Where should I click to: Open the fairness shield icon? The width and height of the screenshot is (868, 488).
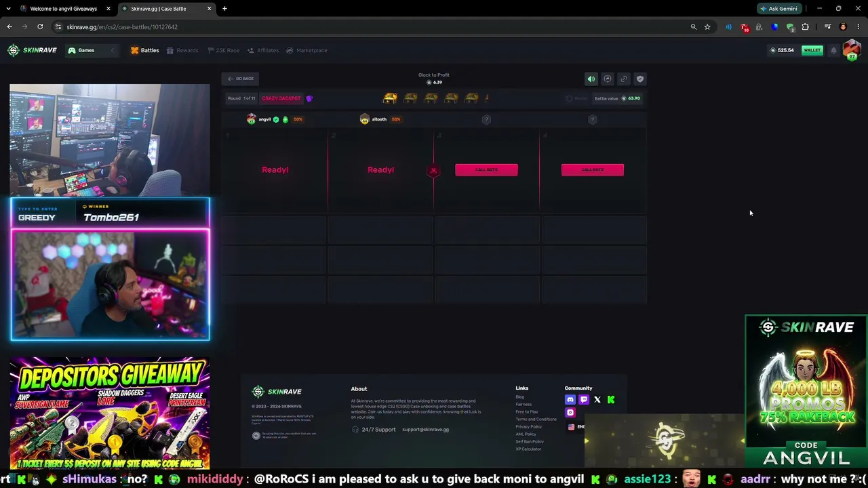(x=639, y=79)
